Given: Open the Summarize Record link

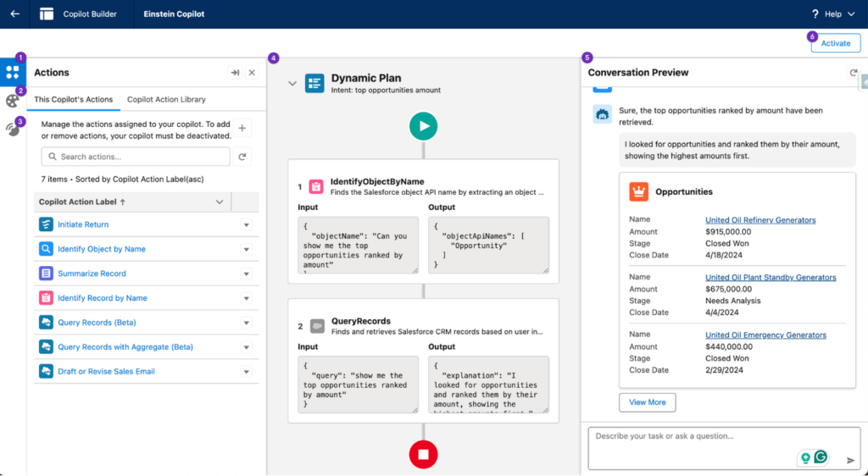Looking at the screenshot, I should (x=92, y=273).
